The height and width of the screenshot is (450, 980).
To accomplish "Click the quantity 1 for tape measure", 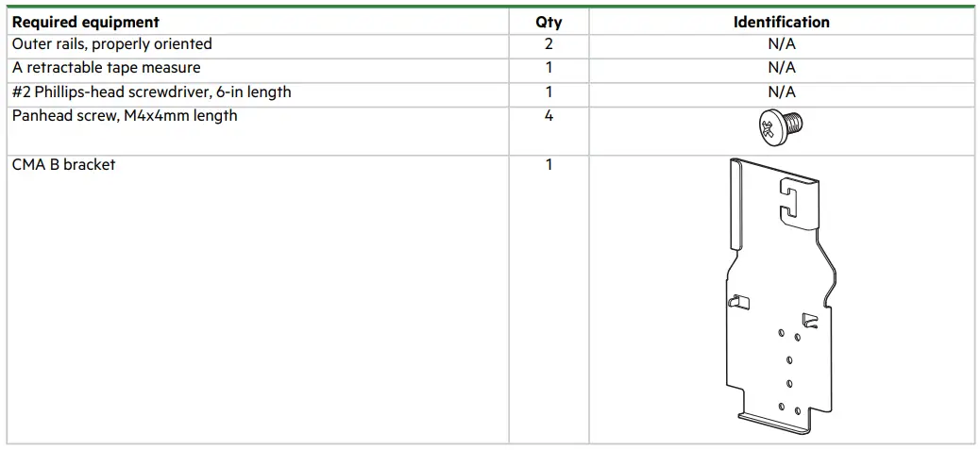I will [x=549, y=68].
